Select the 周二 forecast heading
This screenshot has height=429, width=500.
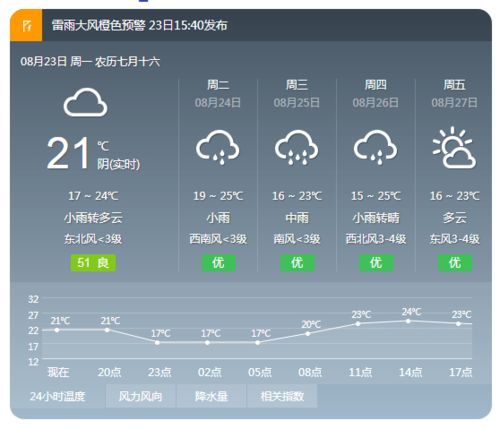coord(218,85)
